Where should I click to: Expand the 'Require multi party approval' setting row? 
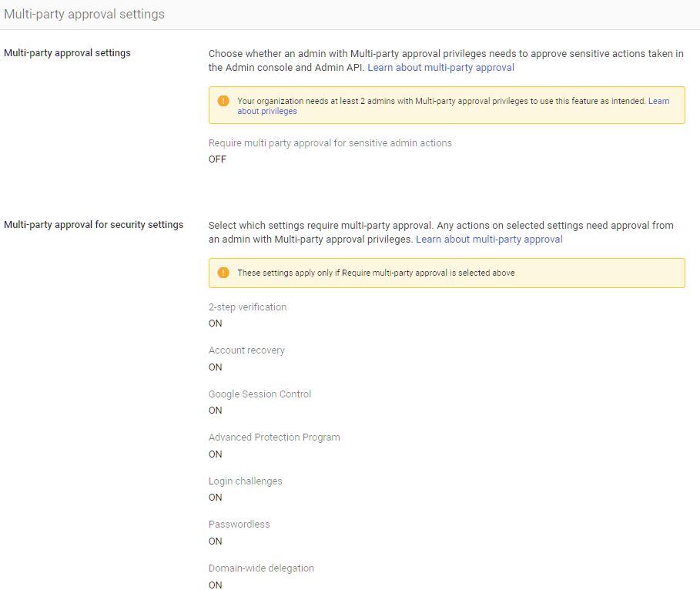pos(330,142)
